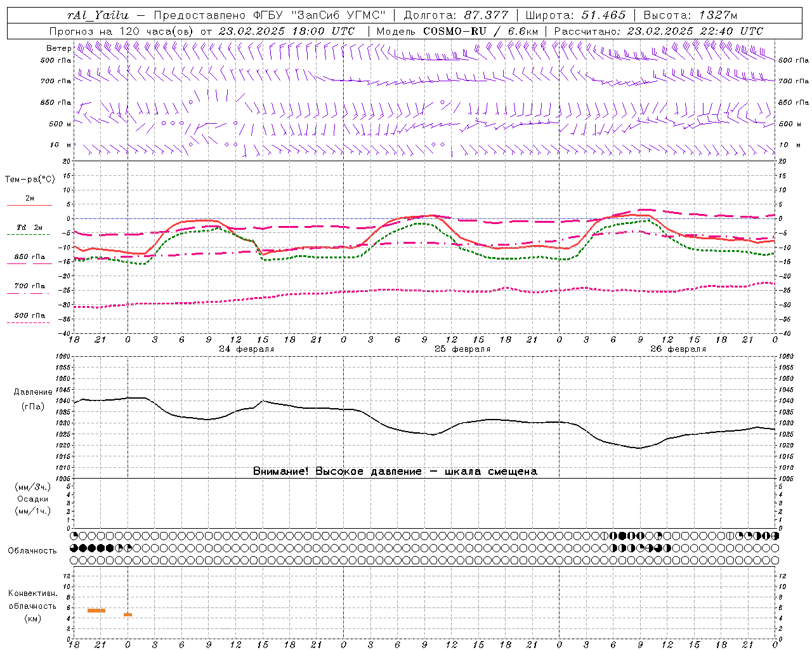Click the 850 гПа temperature legend entry
Viewport: 812px width, 650px height.
[29, 257]
